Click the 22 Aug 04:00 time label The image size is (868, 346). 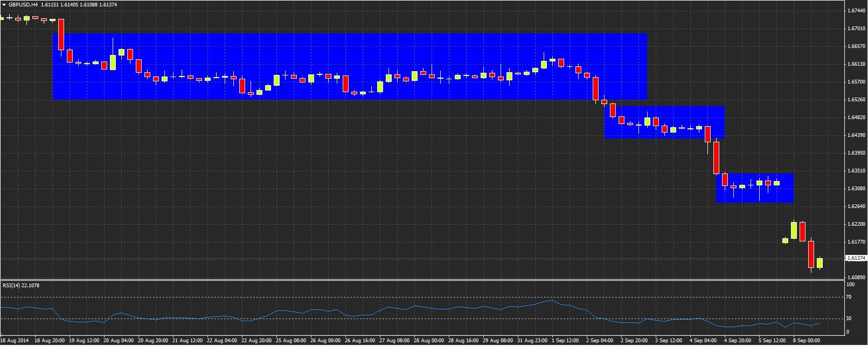coord(221,341)
